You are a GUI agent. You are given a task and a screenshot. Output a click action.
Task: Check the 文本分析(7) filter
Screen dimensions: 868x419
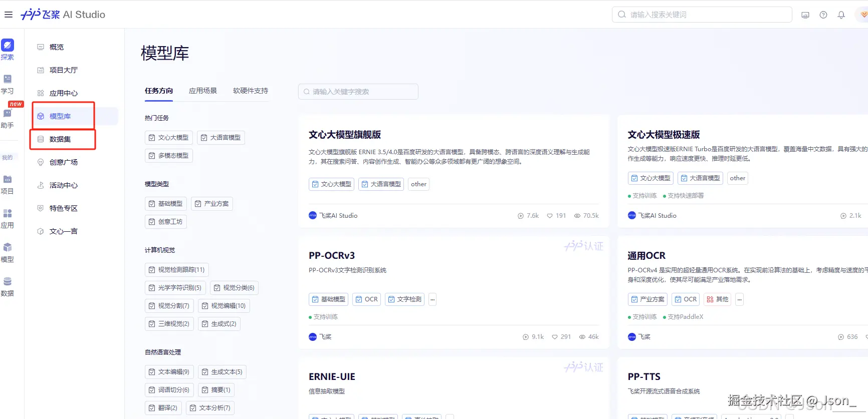[x=210, y=408]
